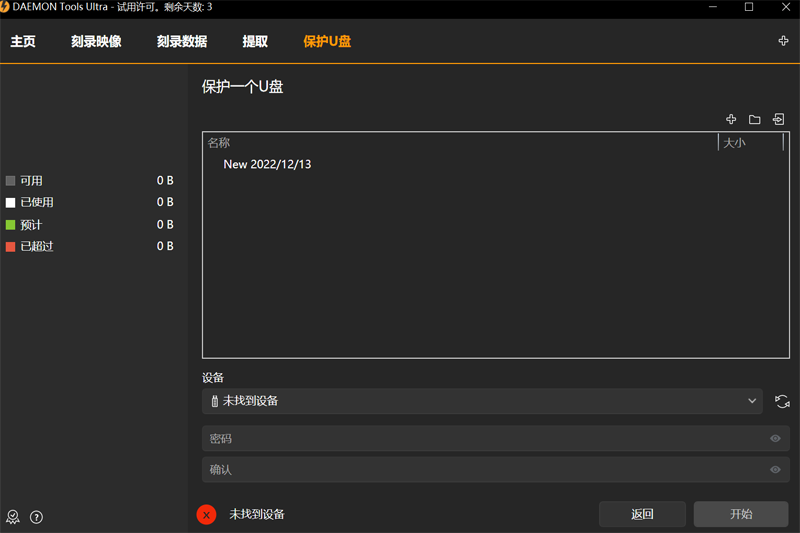The height and width of the screenshot is (533, 800).
Task: Click the red error X icon
Action: click(207, 515)
